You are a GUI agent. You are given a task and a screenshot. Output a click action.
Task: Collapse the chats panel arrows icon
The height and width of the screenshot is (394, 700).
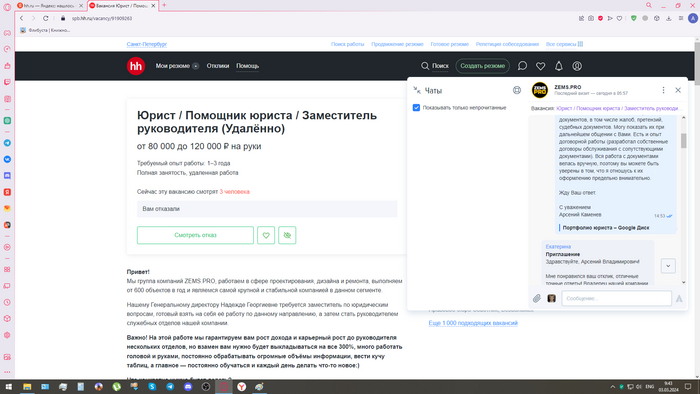pyautogui.click(x=417, y=90)
